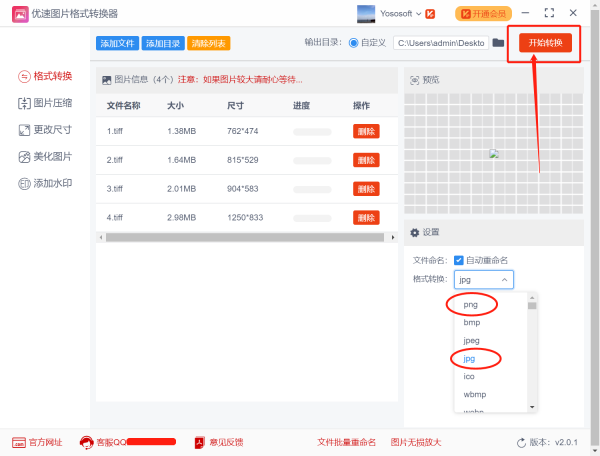Viewport: 600px width, 456px height.
Task: Delete the 4.tiff row
Action: [x=366, y=218]
